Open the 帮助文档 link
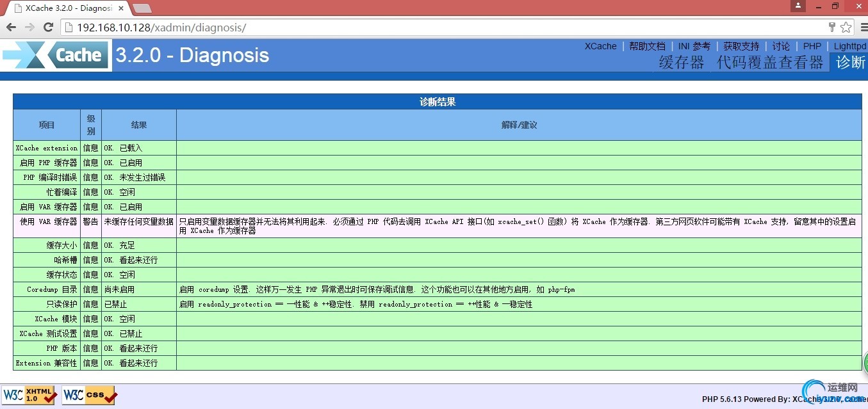Image resolution: width=868 pixels, height=409 pixels. click(647, 46)
